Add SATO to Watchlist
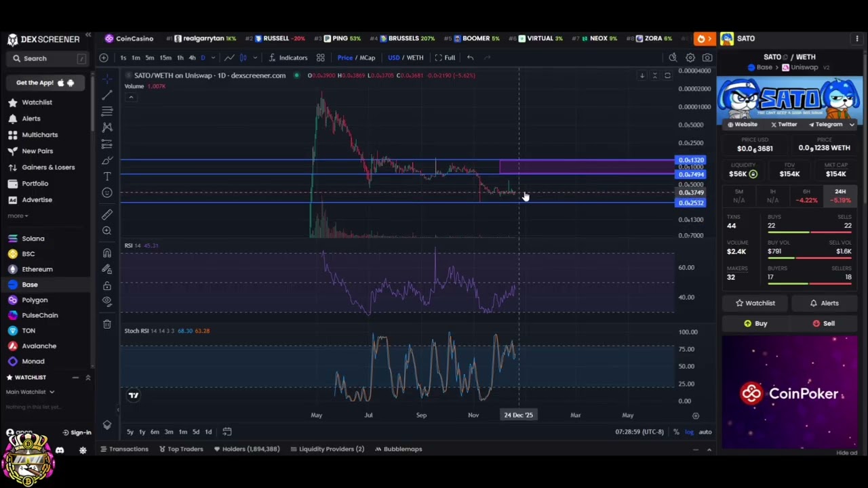Screen dimensions: 868x488 [755, 303]
